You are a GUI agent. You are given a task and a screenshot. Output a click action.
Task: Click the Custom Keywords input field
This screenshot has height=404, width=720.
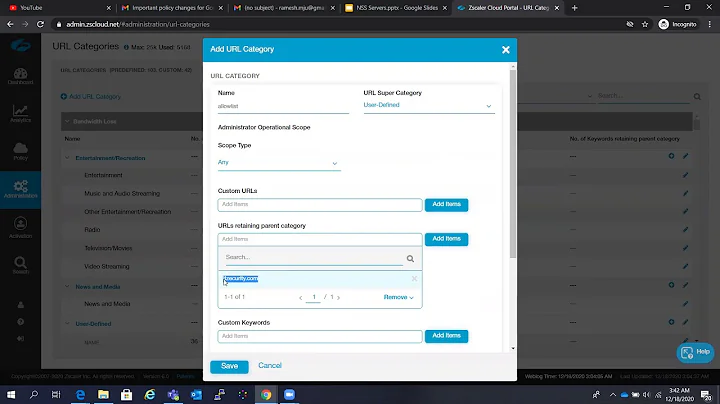pos(320,336)
